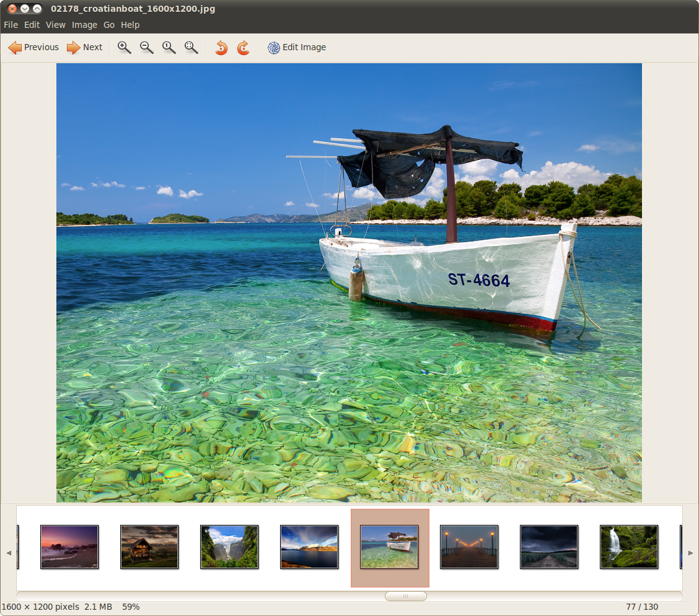Select the wooden cabin thumbnail

pos(149,547)
